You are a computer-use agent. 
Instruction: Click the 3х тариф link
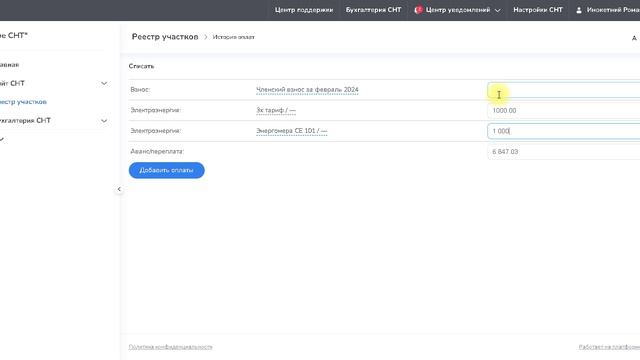point(276,110)
